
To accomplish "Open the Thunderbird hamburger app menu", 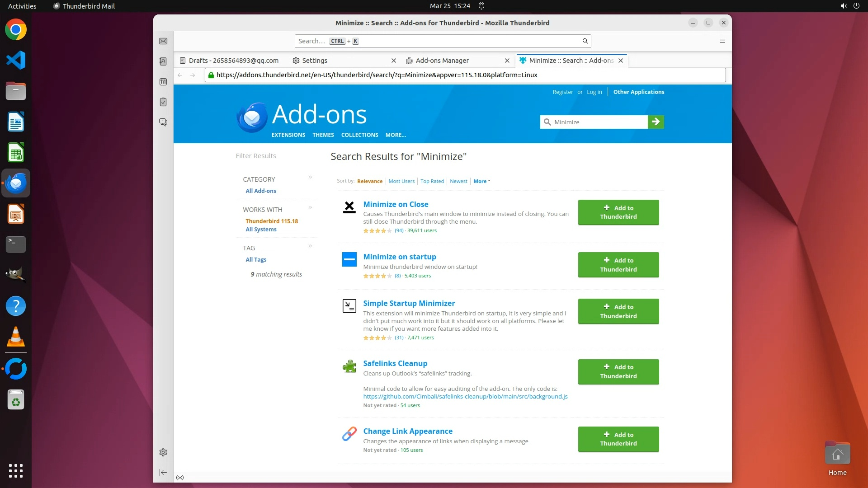I will click(722, 41).
